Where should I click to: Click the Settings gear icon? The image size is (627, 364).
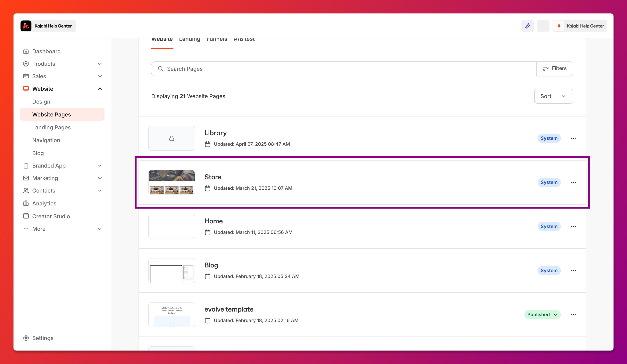click(26, 338)
